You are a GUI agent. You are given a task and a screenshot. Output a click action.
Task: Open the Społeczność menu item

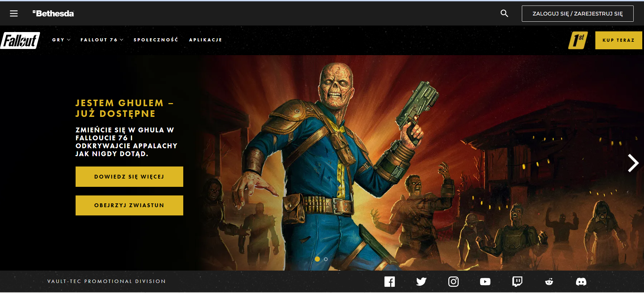pyautogui.click(x=156, y=40)
